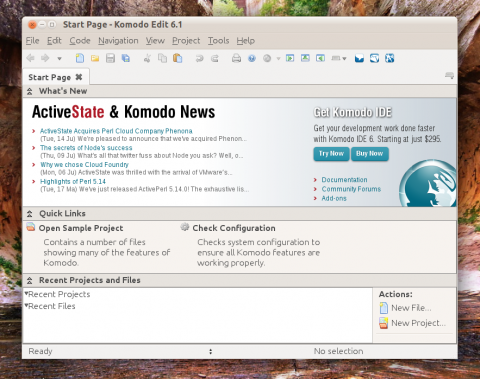Open 'ActiveState Acquires Perl Cloud Company Phenona' article
480x379 pixels.
116,131
